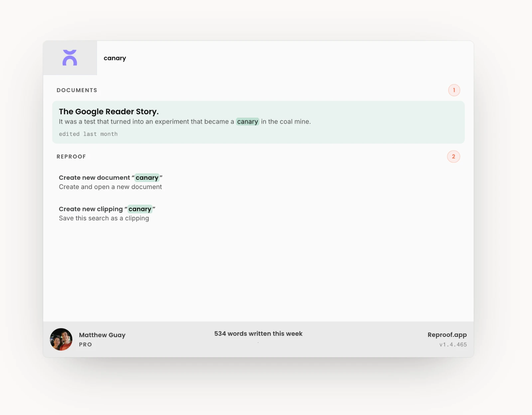The image size is (532, 415).
Task: Click the PRO plan label
Action: click(85, 345)
